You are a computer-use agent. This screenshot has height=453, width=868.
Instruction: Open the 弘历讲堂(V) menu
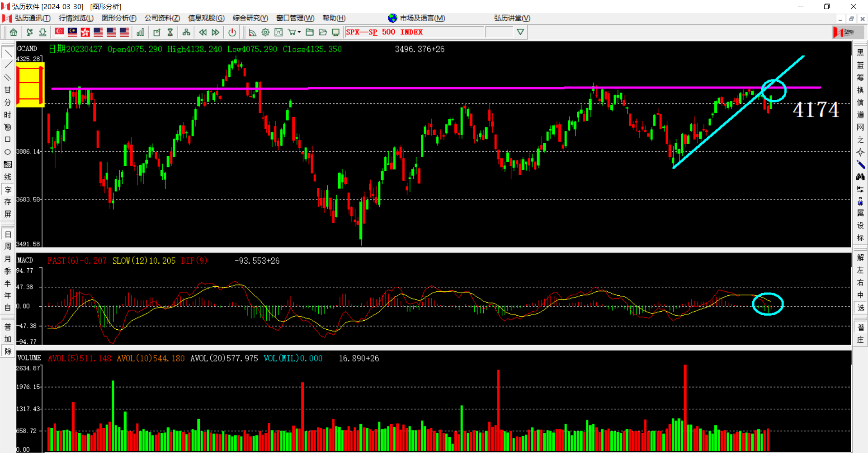(x=512, y=18)
